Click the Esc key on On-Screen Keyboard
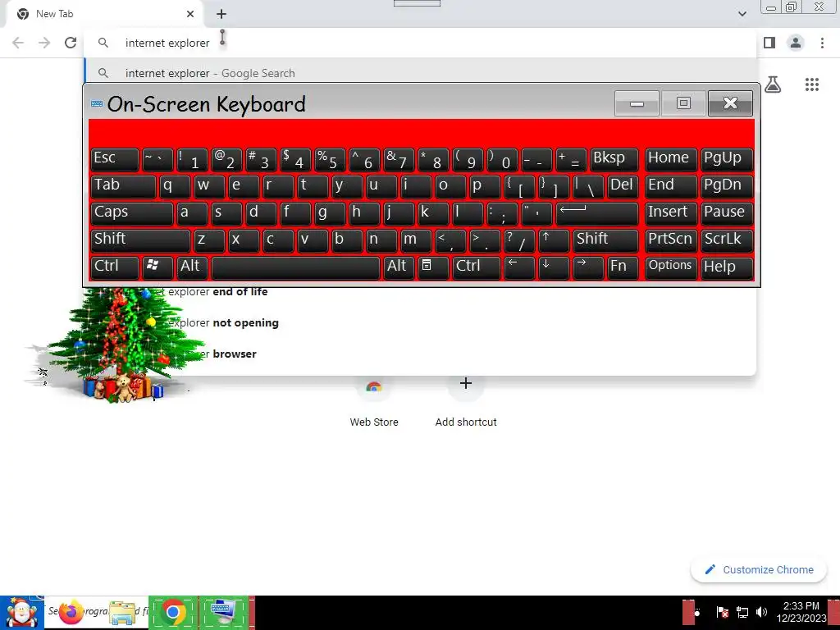 pos(115,160)
